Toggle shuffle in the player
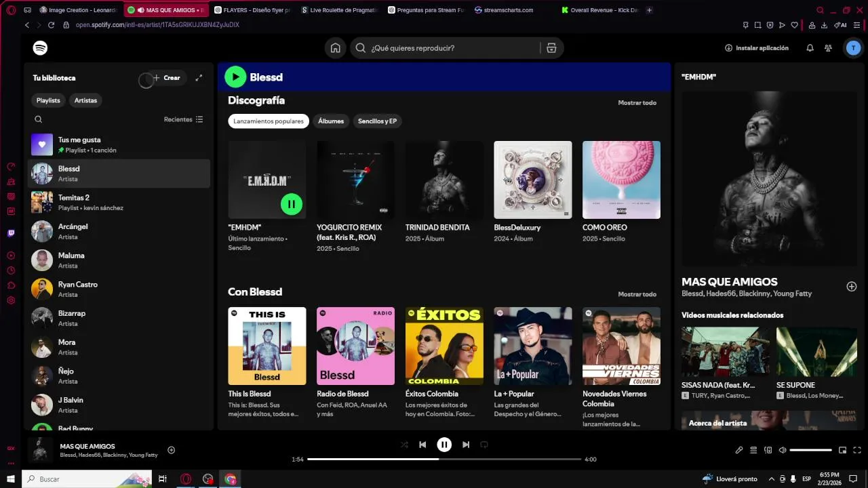This screenshot has width=868, height=488. point(404,445)
